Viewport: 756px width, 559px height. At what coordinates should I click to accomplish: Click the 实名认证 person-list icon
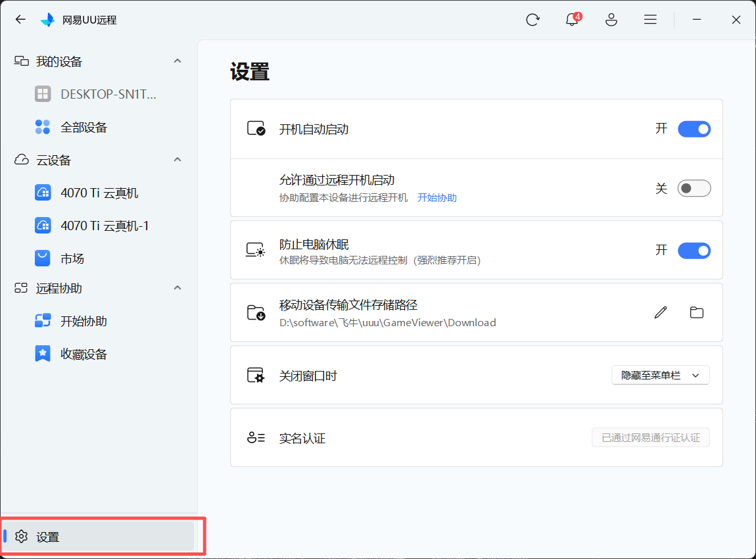point(256,437)
